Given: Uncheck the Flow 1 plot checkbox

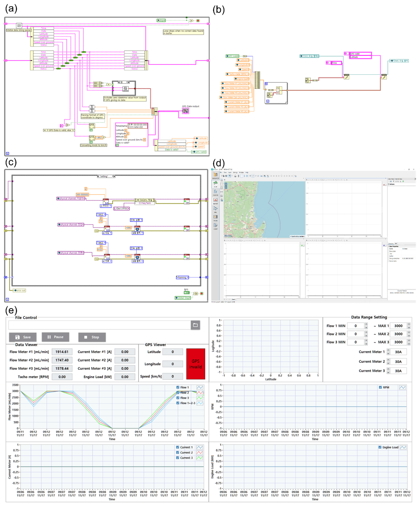Looking at the screenshot, I should [178, 387].
